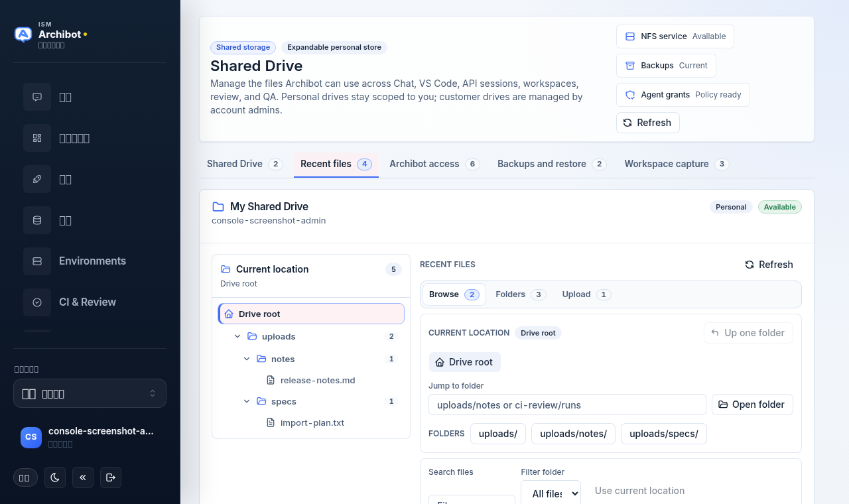Click Use current location button

point(639,491)
